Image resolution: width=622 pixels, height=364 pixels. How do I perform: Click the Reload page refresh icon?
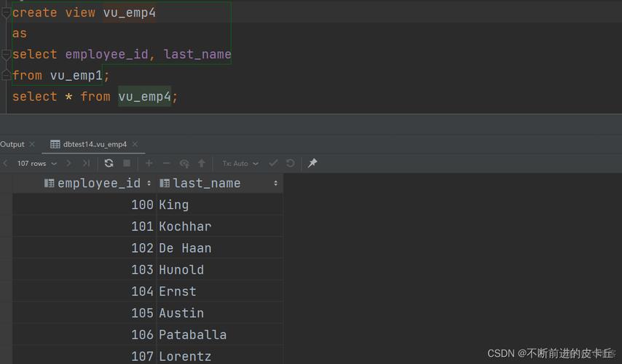pos(109,163)
